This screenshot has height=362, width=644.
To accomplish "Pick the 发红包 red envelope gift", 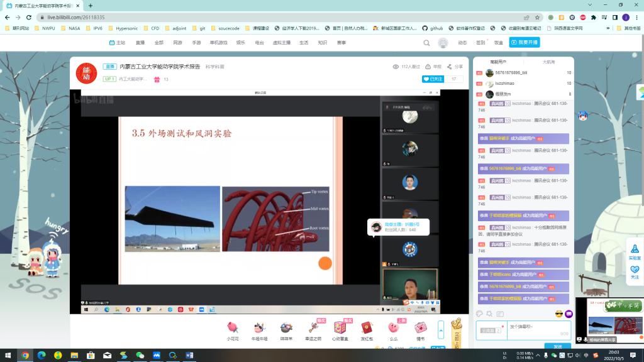I will point(367,327).
